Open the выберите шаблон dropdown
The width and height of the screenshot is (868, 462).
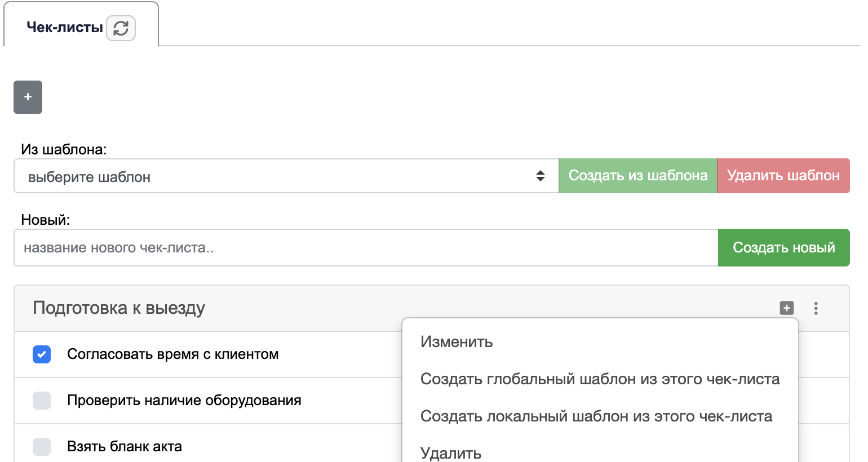[x=286, y=176]
